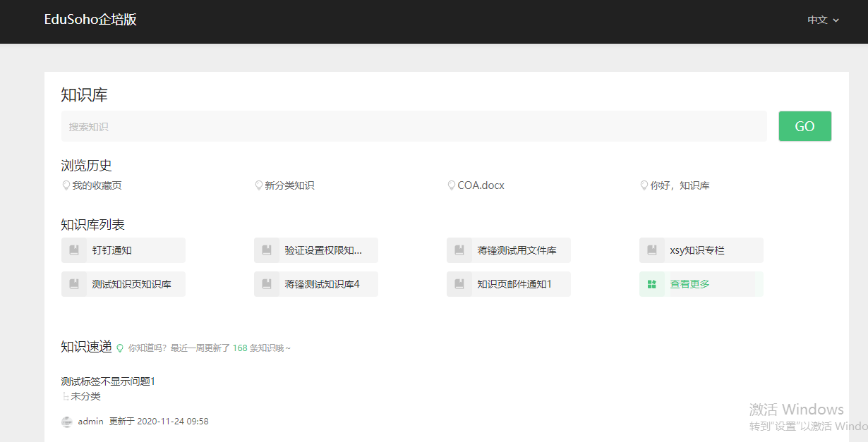Screen dimensions: 868x442
Task: Go to EduSoho企培版 home logo
Action: (90, 20)
